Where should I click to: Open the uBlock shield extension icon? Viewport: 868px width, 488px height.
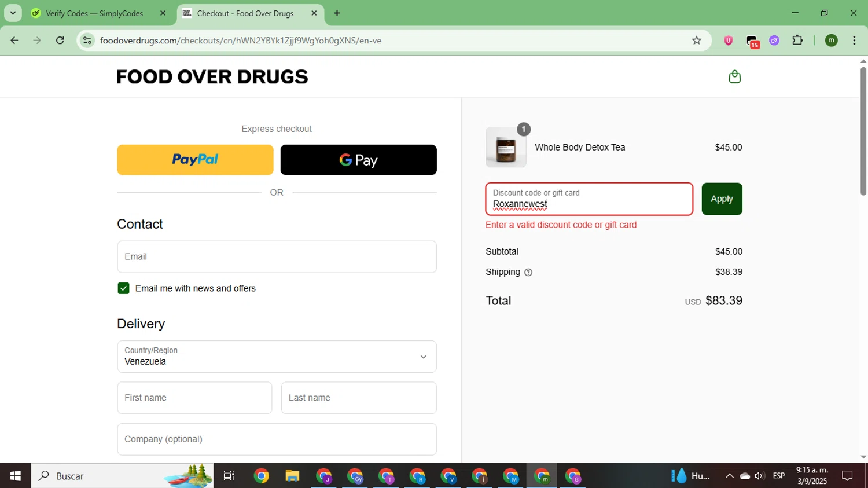pyautogui.click(x=728, y=41)
